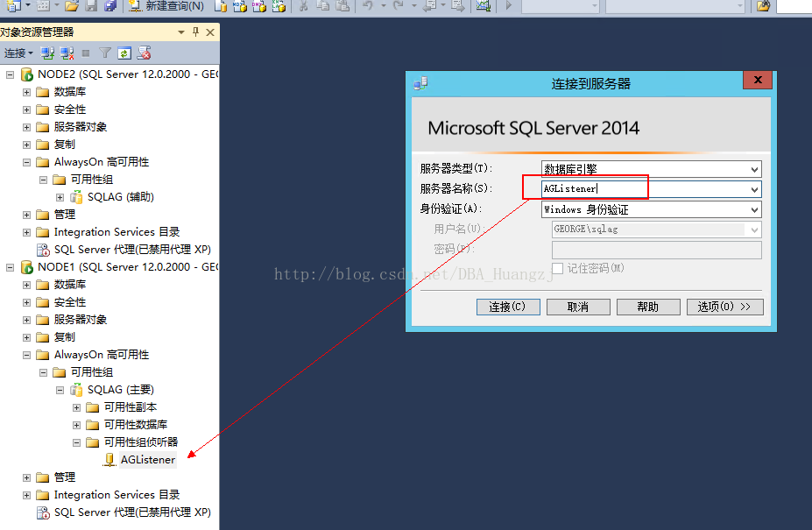Click the Find in Files binoculars icon
The image size is (812, 530).
click(x=763, y=6)
